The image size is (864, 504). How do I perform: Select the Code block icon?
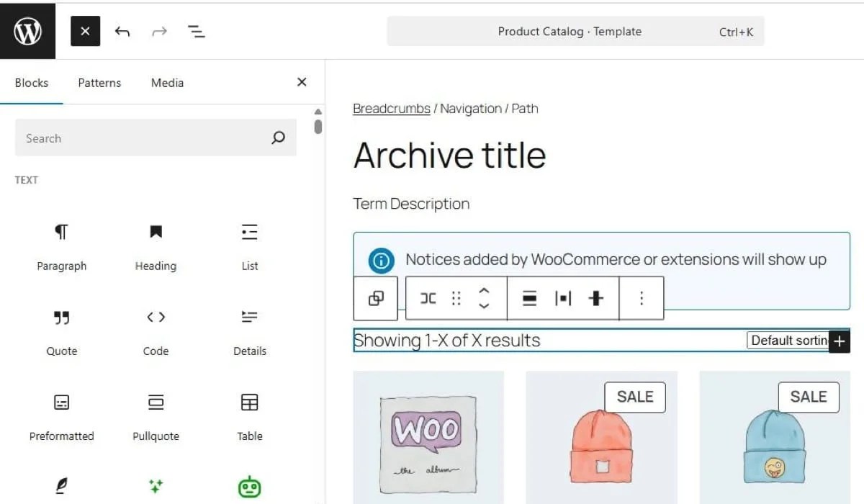point(155,318)
